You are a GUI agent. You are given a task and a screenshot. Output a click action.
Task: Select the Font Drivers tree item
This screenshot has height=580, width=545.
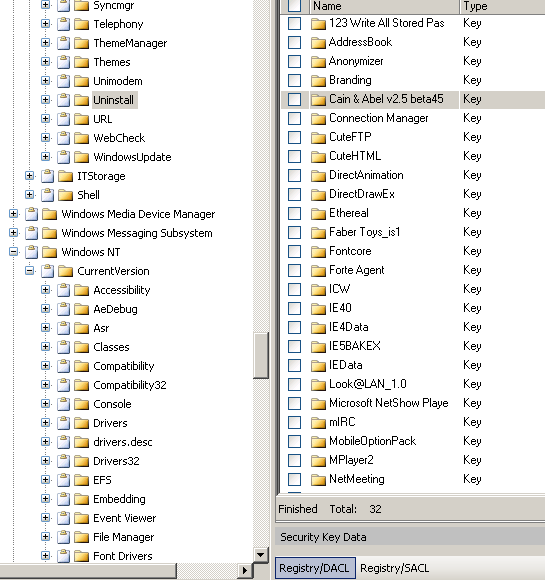123,556
